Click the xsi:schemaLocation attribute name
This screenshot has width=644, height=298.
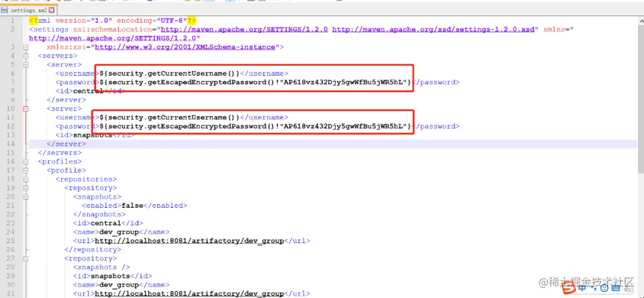coord(113,29)
